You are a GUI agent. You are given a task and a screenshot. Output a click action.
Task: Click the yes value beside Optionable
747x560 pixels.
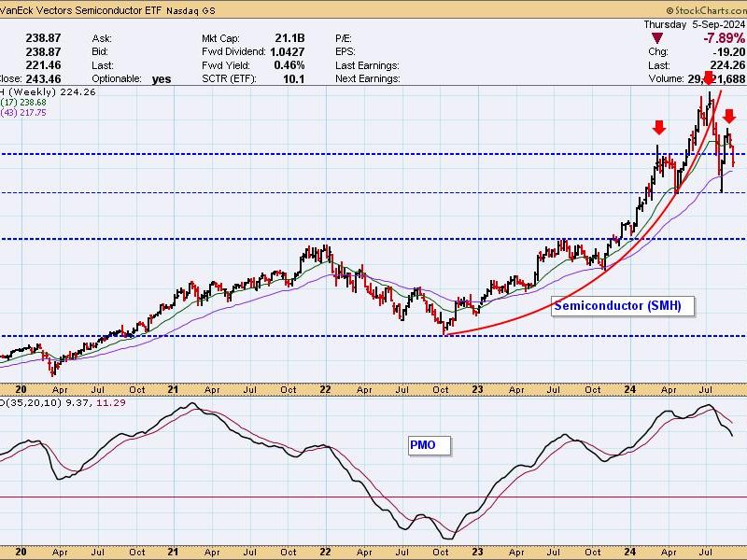click(162, 79)
